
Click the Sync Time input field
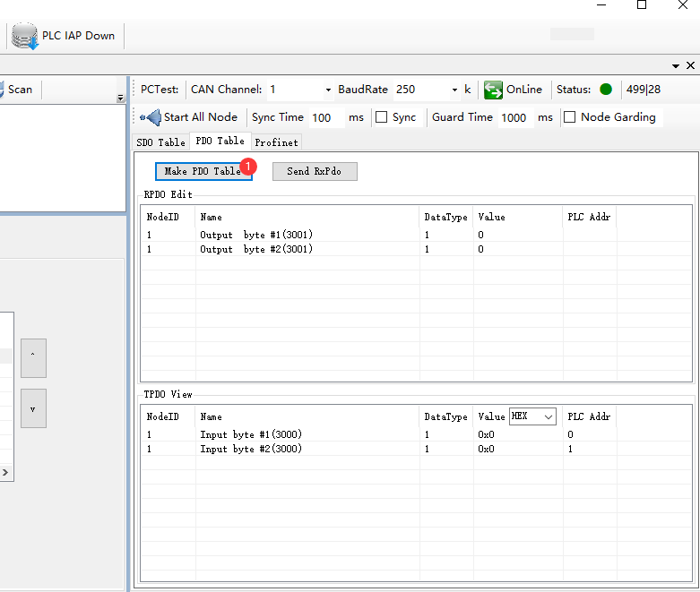coord(325,117)
